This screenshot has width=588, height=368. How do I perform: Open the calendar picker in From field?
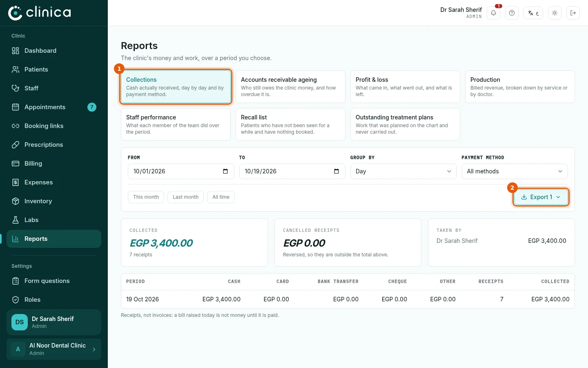pyautogui.click(x=225, y=171)
